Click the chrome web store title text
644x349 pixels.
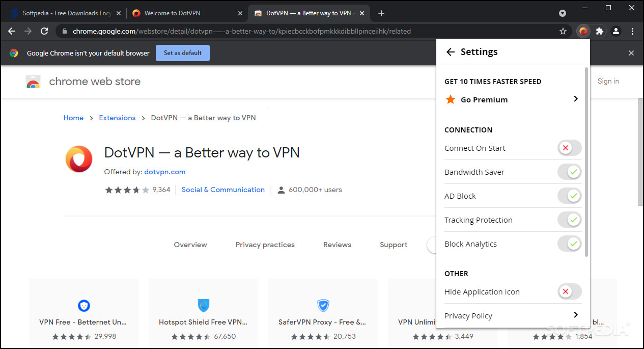pyautogui.click(x=95, y=82)
